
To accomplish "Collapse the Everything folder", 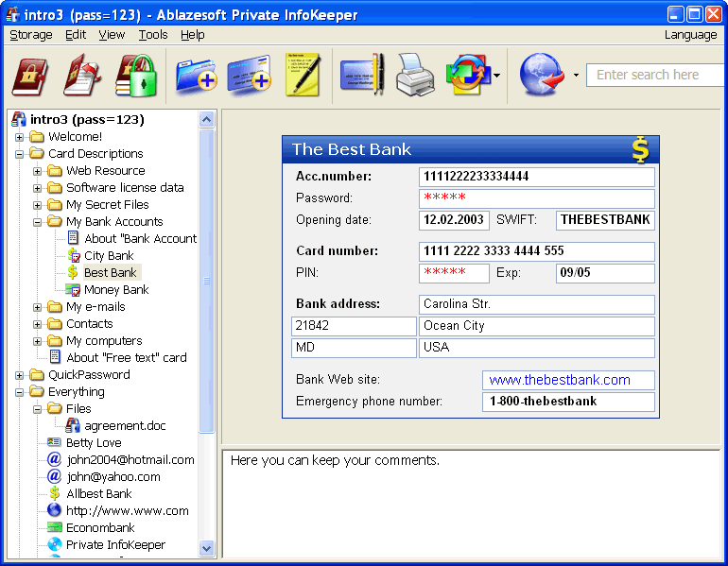I will coord(19,392).
